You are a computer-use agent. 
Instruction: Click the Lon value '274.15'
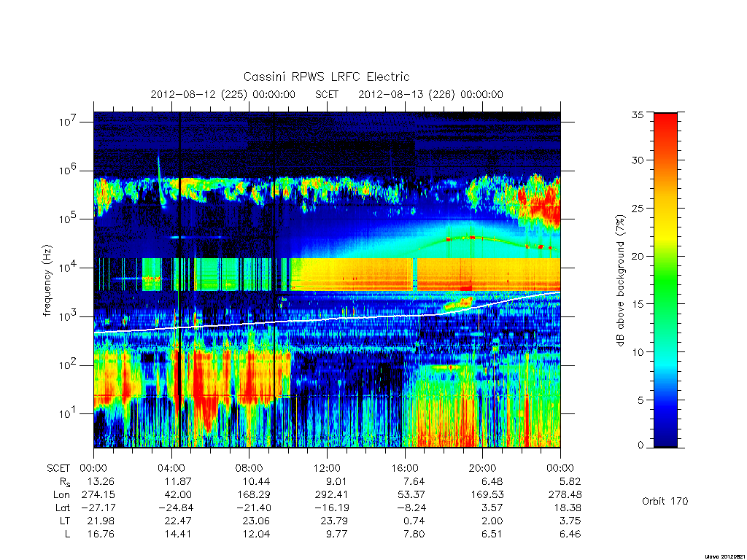(x=98, y=495)
